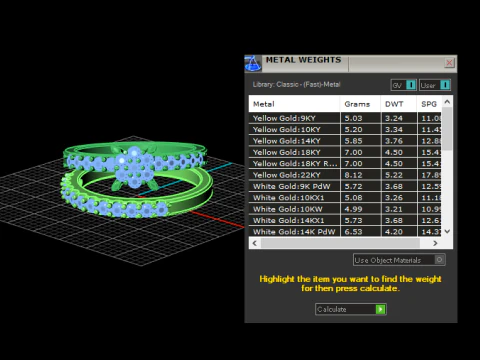Toggle the User library switch
480x360 pixels.
point(435,85)
